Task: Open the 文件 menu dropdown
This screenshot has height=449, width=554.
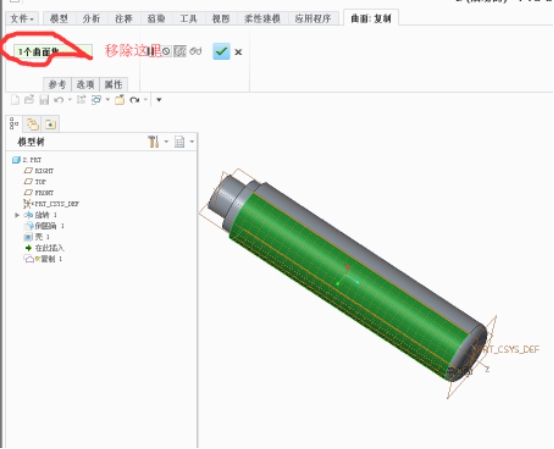Action: click(22, 18)
